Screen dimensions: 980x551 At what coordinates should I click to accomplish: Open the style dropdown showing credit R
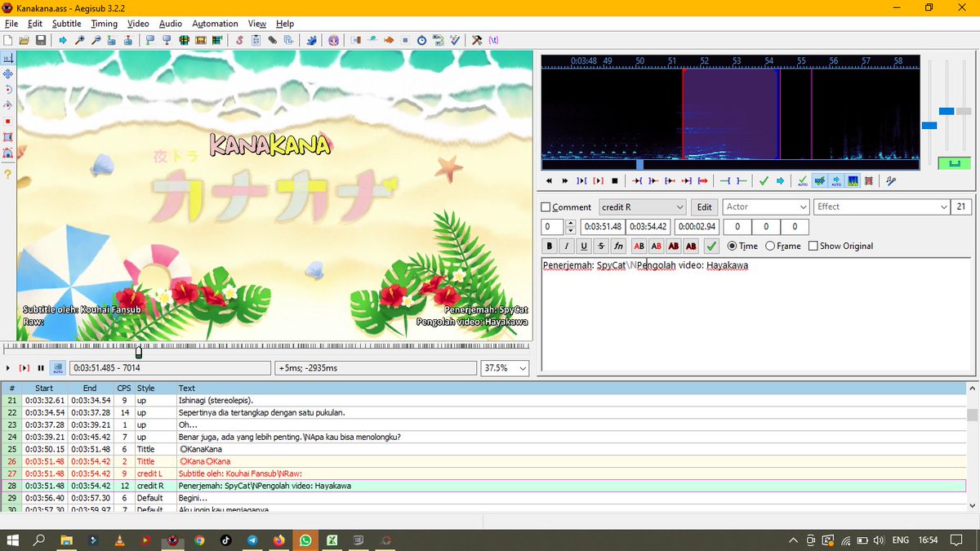tap(642, 207)
